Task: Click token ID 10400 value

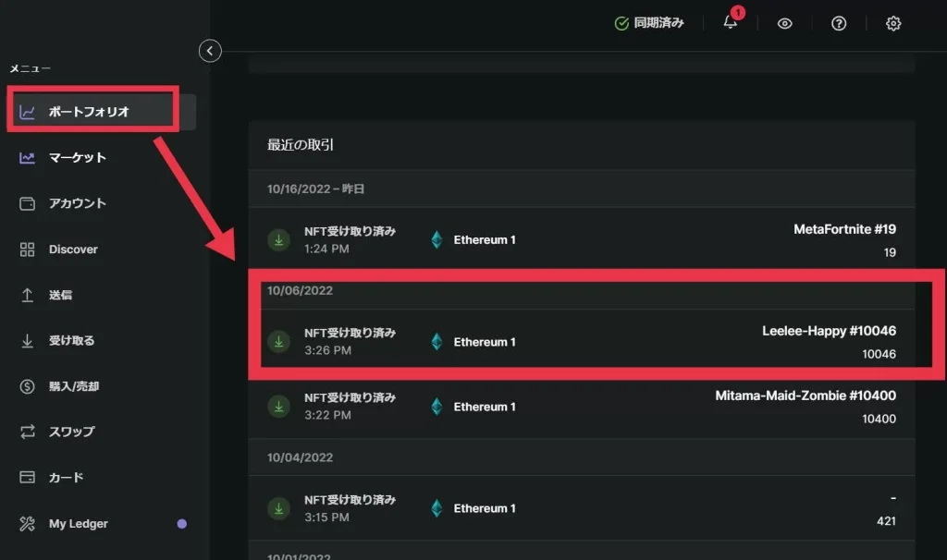Action: (x=879, y=419)
